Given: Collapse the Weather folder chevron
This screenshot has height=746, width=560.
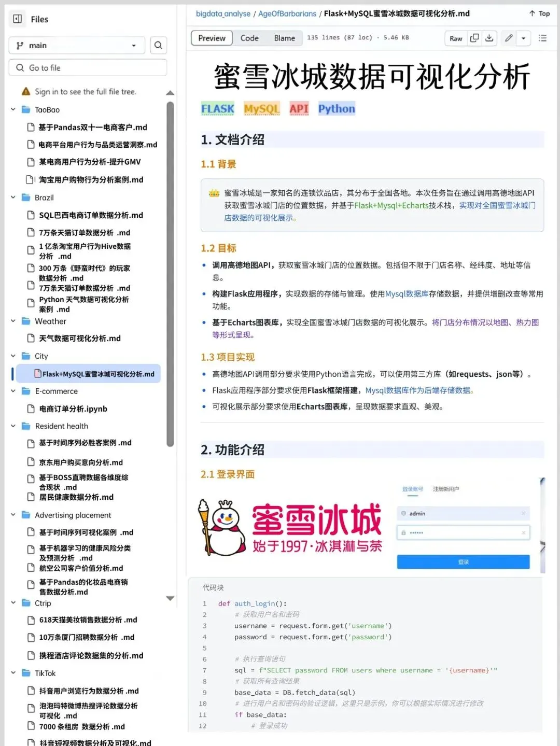Looking at the screenshot, I should [13, 321].
